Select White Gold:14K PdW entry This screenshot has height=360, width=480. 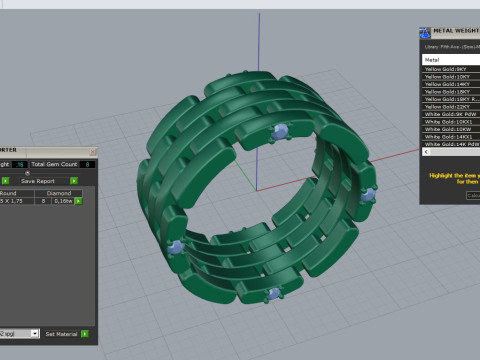tap(451, 144)
